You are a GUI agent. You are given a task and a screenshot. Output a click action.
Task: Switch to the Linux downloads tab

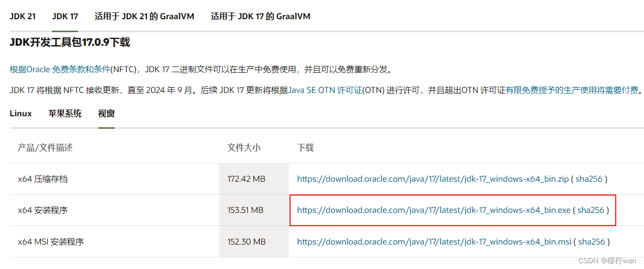tap(21, 113)
